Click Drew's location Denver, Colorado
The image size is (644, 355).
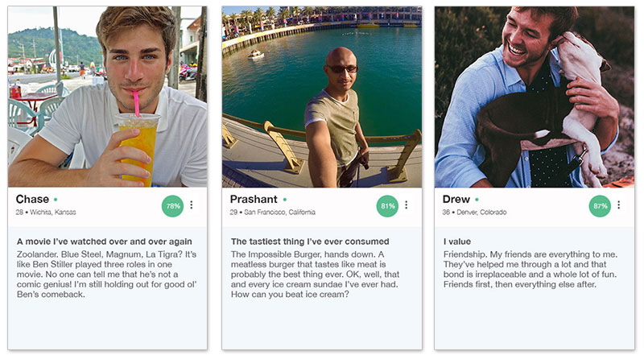(x=481, y=212)
